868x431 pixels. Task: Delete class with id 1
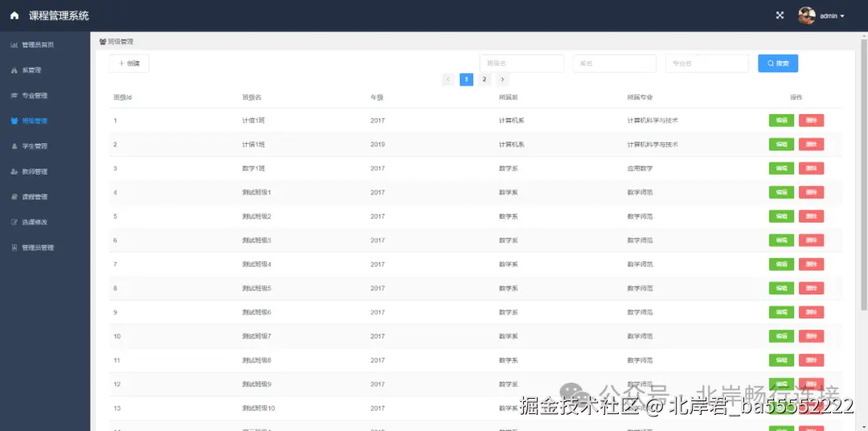[811, 121]
